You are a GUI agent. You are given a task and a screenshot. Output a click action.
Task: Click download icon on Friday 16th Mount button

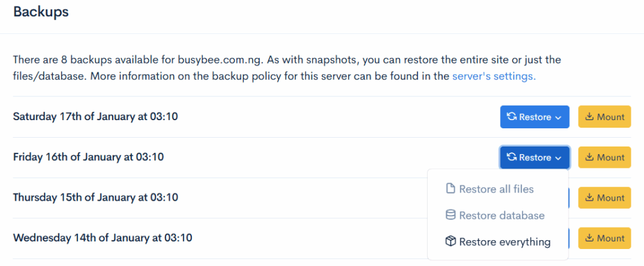[x=589, y=157]
